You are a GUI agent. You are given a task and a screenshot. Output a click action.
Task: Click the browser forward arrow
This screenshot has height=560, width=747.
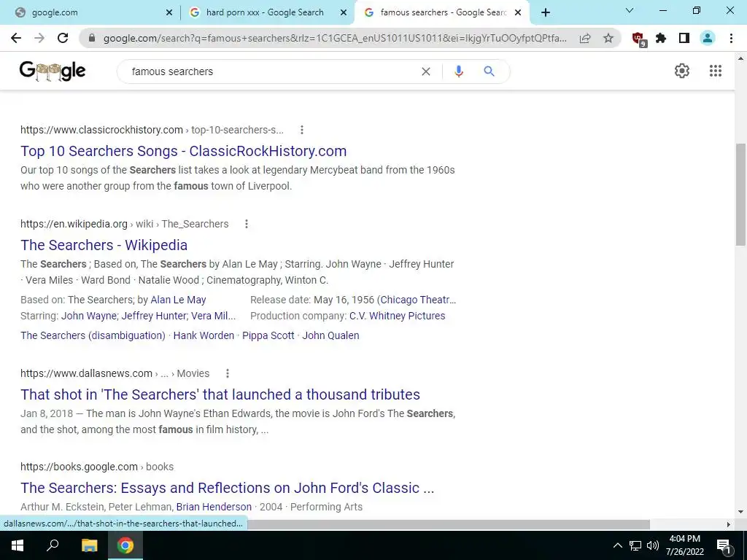(x=39, y=38)
